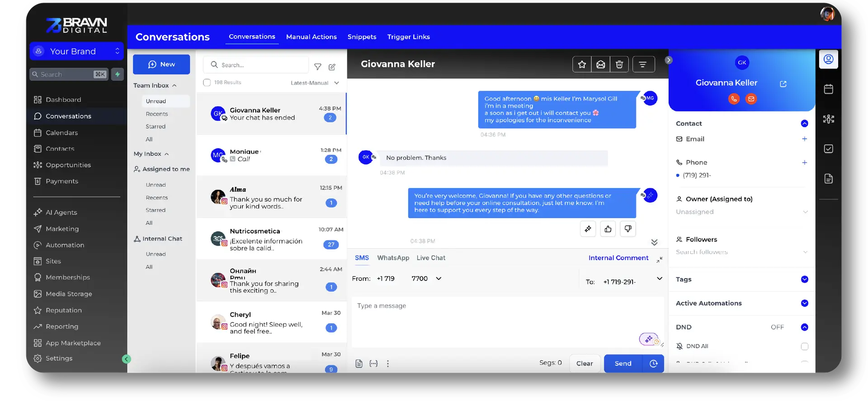Screen dimensions: 868x401
Task: Click the thumbs up icon on reply
Action: tap(608, 229)
